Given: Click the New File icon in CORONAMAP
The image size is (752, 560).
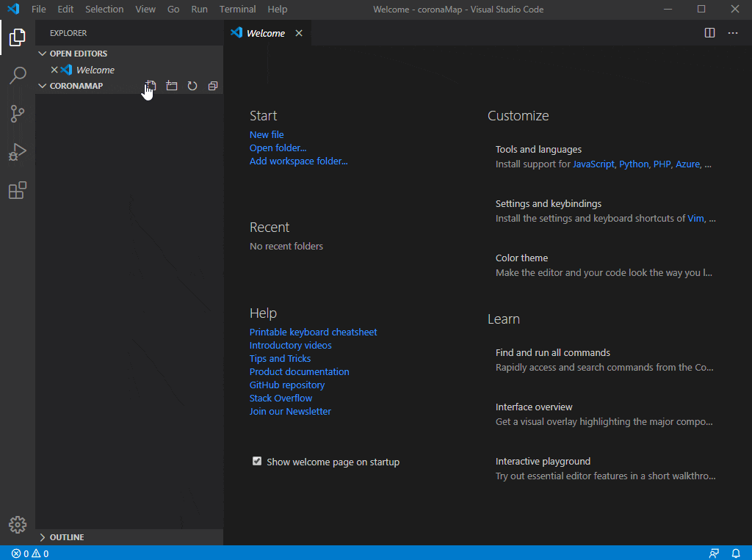Looking at the screenshot, I should [x=150, y=86].
